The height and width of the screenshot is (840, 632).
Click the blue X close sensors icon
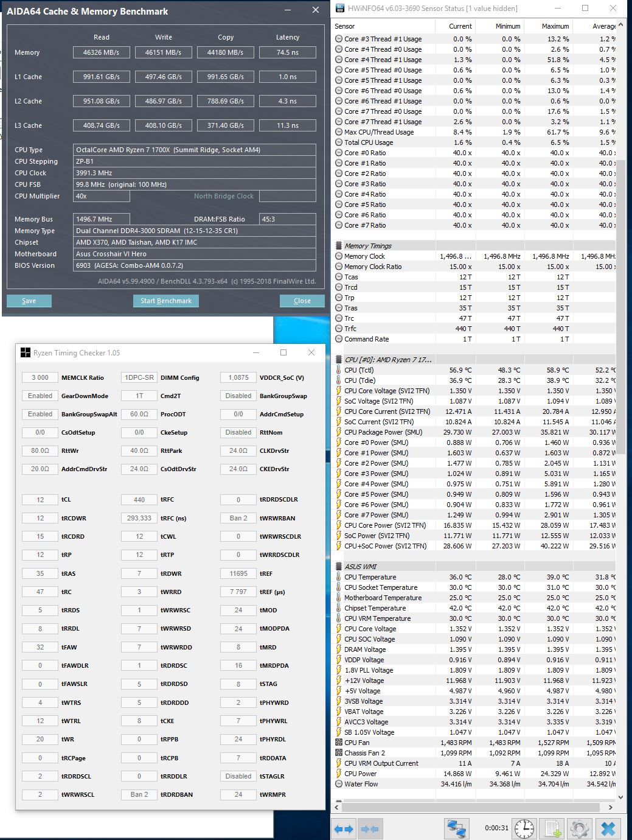coord(608,828)
